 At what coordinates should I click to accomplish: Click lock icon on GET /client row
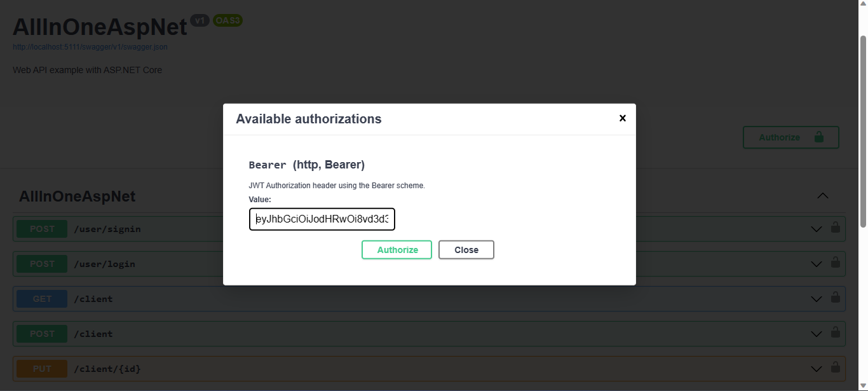836,297
